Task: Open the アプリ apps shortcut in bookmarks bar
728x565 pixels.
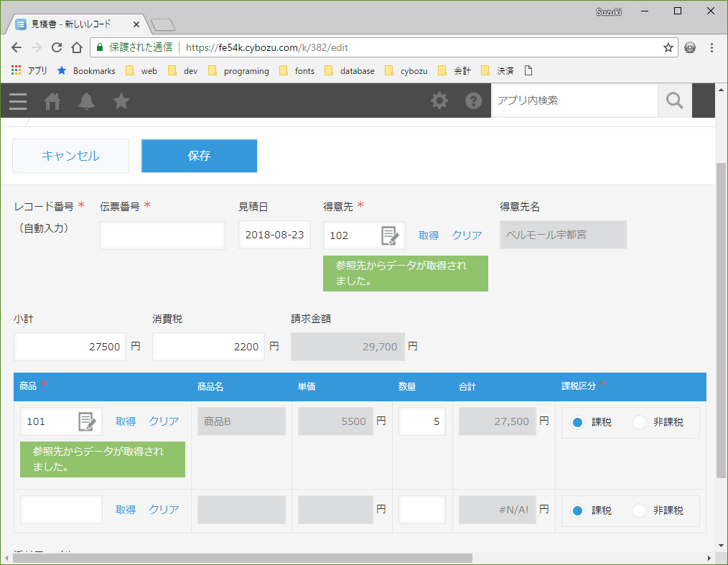Action: click(x=29, y=70)
